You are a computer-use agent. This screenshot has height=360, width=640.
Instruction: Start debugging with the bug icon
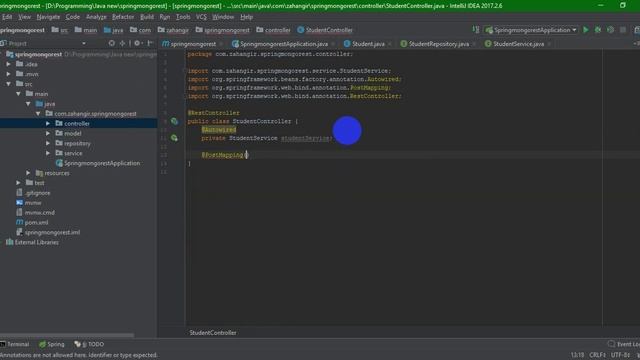598,30
